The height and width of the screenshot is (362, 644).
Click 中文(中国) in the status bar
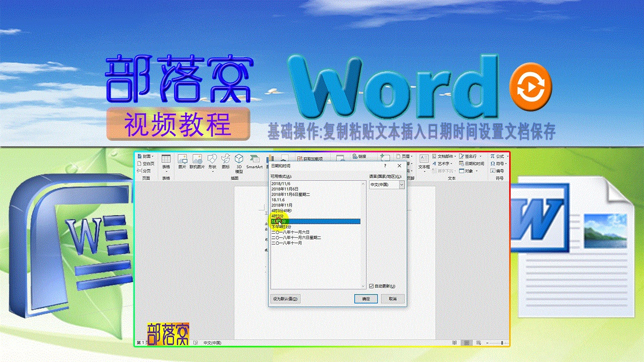pyautogui.click(x=212, y=343)
